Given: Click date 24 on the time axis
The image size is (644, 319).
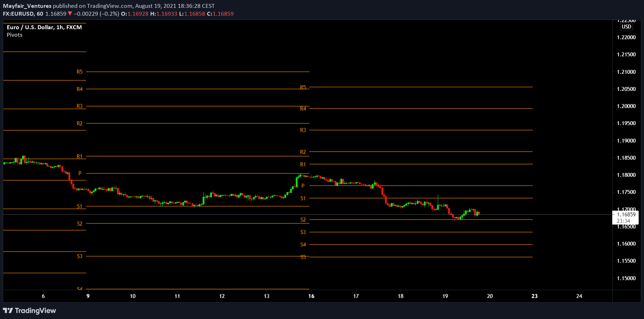Looking at the screenshot, I should coord(579,296).
